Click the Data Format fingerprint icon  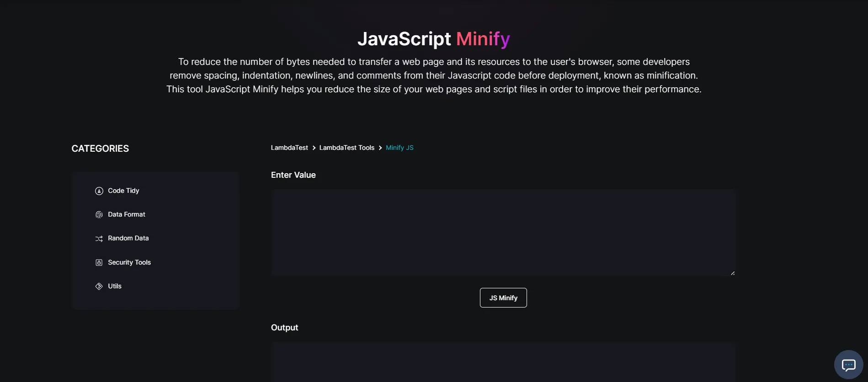pyautogui.click(x=99, y=215)
